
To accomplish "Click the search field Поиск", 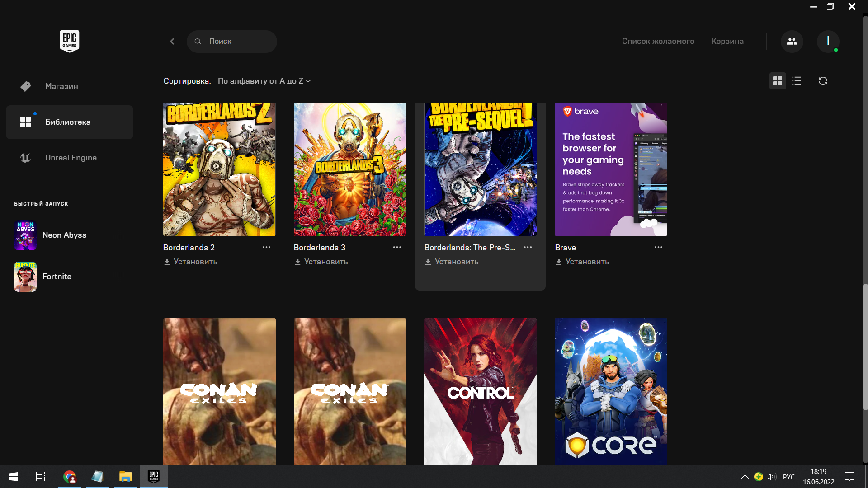I will [232, 41].
